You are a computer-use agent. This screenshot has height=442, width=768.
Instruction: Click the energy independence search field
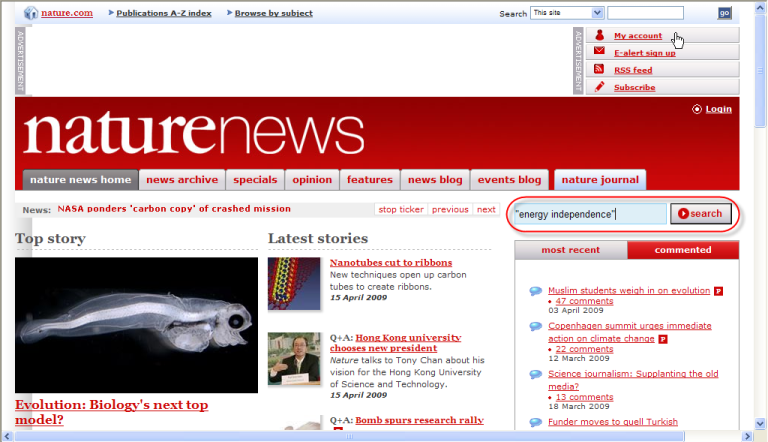point(590,214)
